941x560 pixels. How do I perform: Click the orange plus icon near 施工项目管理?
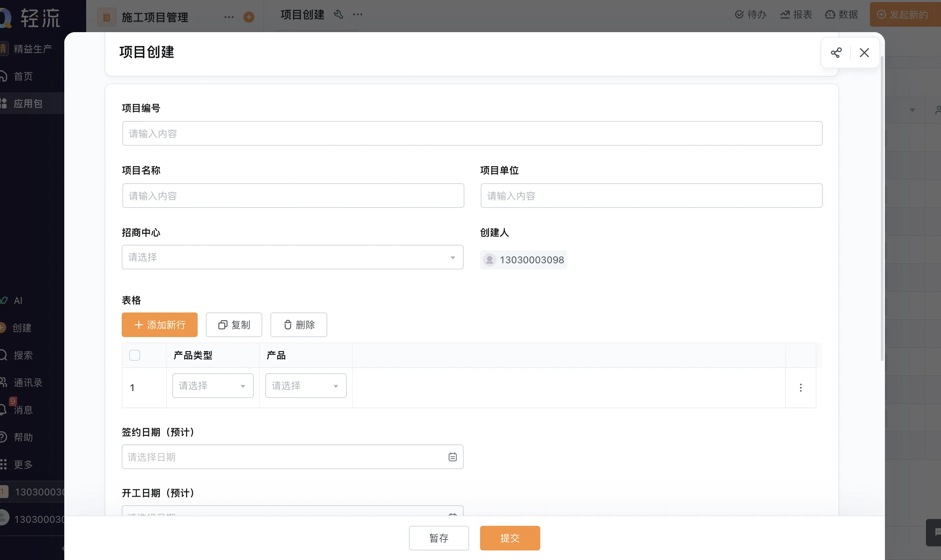click(249, 17)
